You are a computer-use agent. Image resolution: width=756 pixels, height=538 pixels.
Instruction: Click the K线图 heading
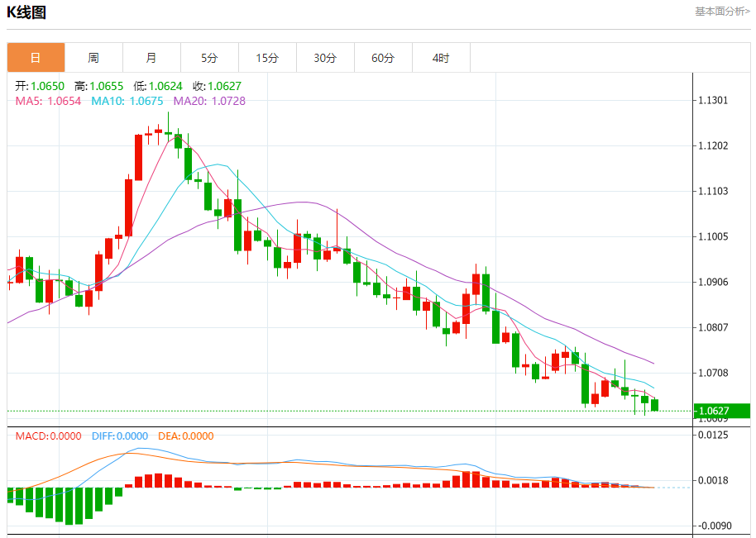click(x=26, y=12)
